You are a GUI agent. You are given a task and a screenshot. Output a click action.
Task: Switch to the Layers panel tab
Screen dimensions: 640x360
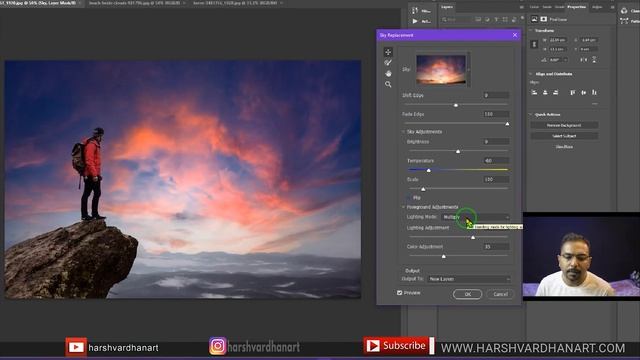tap(447, 7)
